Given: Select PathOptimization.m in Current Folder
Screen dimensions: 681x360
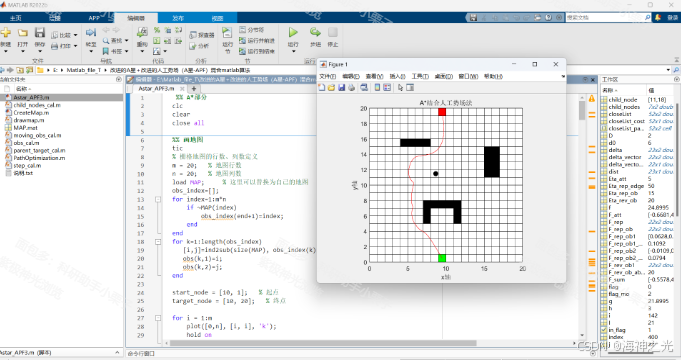Looking at the screenshot, I should click(x=39, y=158).
